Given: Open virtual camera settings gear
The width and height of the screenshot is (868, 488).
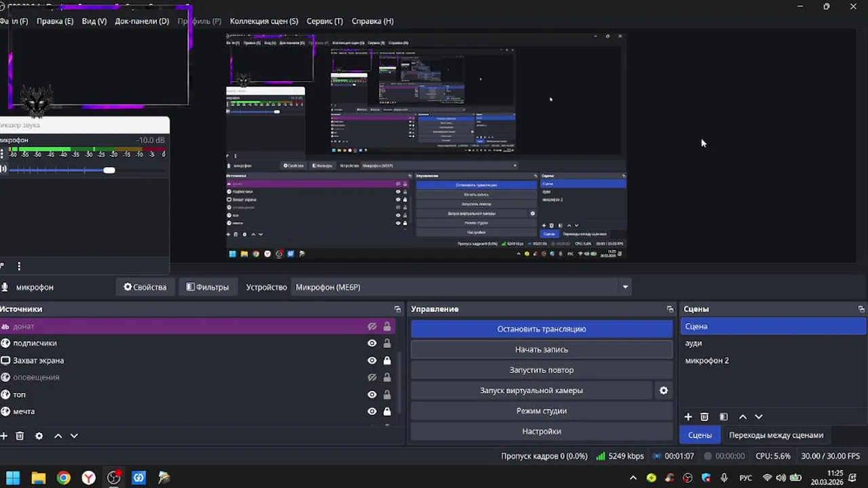Looking at the screenshot, I should pos(664,390).
